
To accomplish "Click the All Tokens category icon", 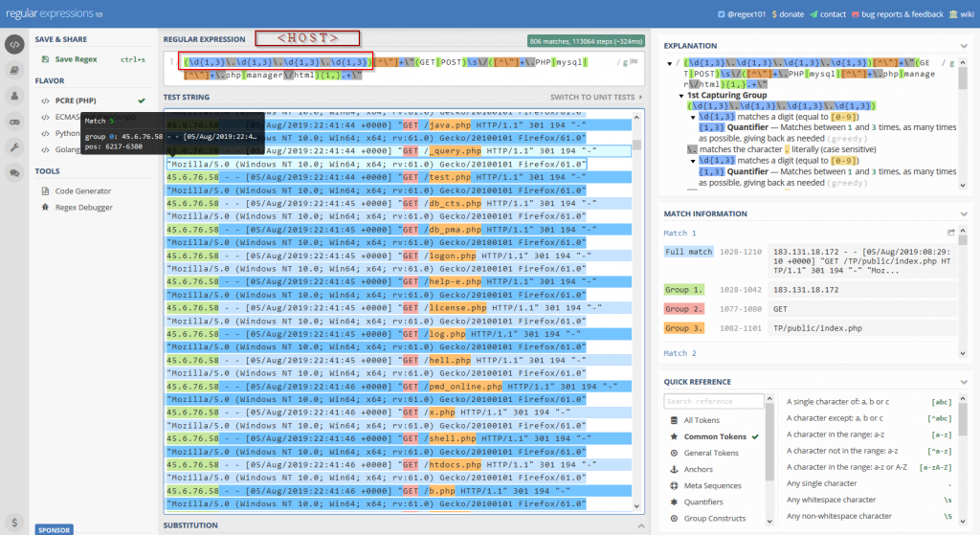I will tap(674, 420).
